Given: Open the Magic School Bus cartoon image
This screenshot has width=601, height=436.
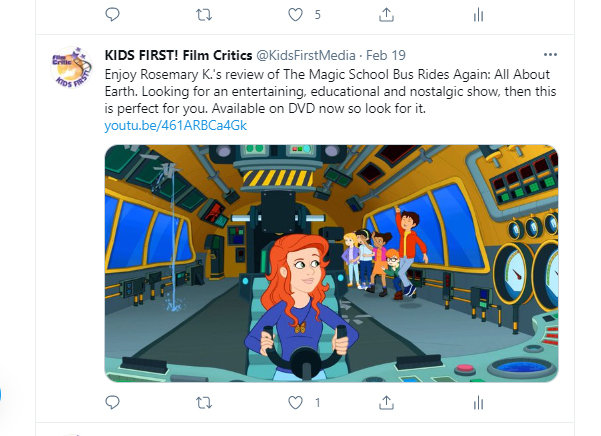Looking at the screenshot, I should (331, 263).
